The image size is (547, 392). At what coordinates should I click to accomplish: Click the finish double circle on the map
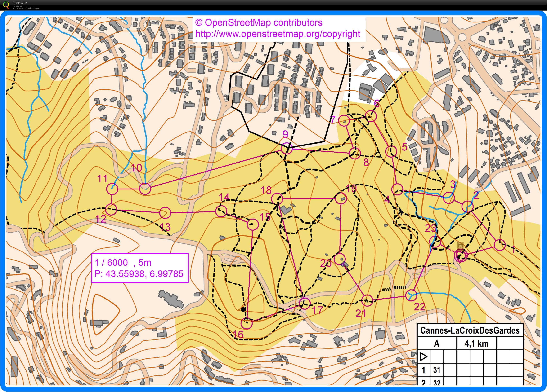pyautogui.click(x=461, y=255)
